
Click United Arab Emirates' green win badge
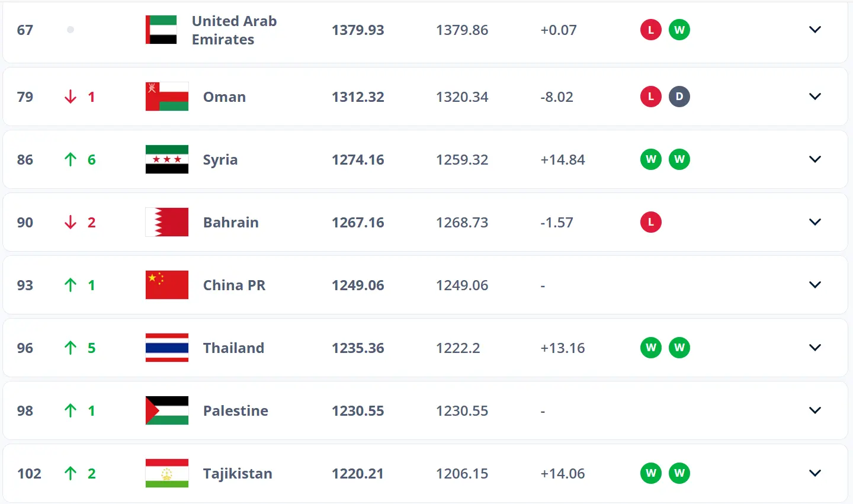[x=679, y=30]
